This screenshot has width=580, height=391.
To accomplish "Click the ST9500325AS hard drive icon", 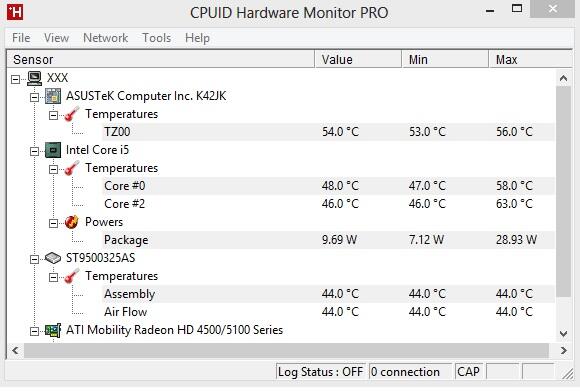I will pos(53,258).
